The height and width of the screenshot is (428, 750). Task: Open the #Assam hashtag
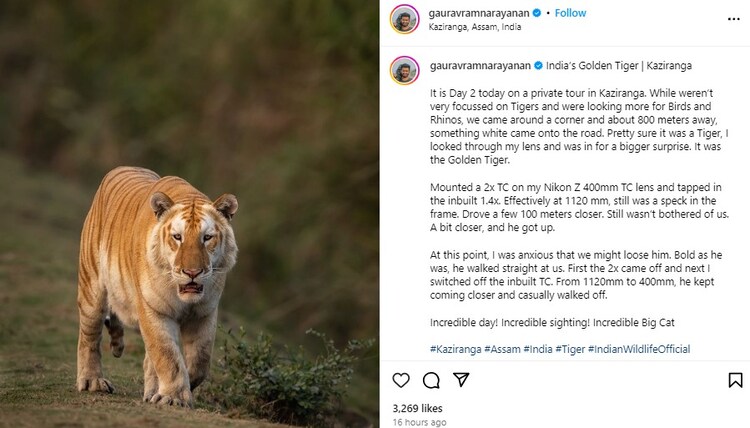click(x=505, y=349)
